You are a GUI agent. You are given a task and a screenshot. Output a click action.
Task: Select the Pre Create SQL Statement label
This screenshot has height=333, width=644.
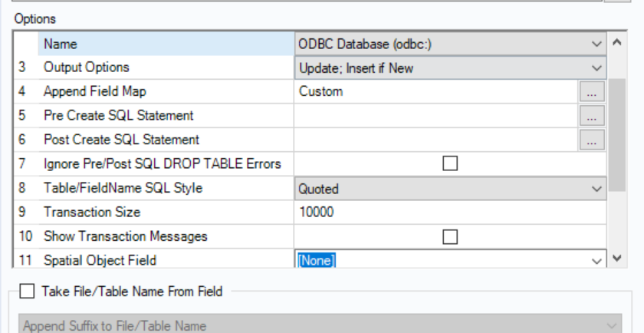pyautogui.click(x=118, y=116)
